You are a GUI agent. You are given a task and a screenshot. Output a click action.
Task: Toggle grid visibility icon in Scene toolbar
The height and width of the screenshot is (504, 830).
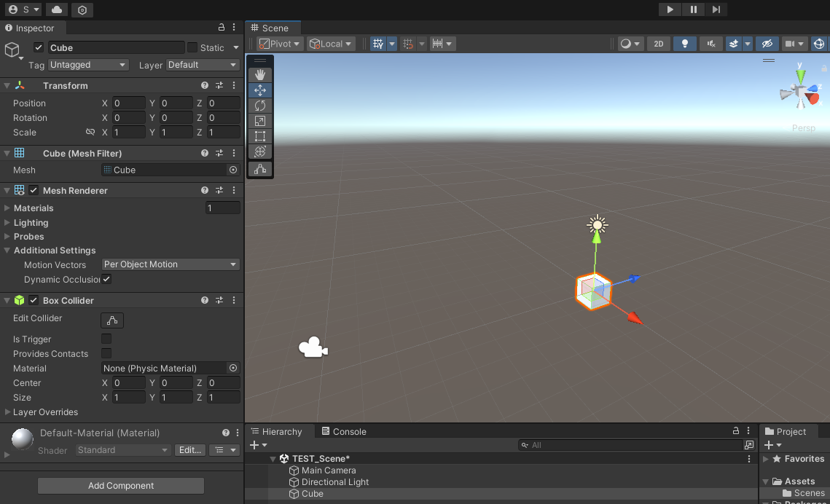click(x=378, y=44)
